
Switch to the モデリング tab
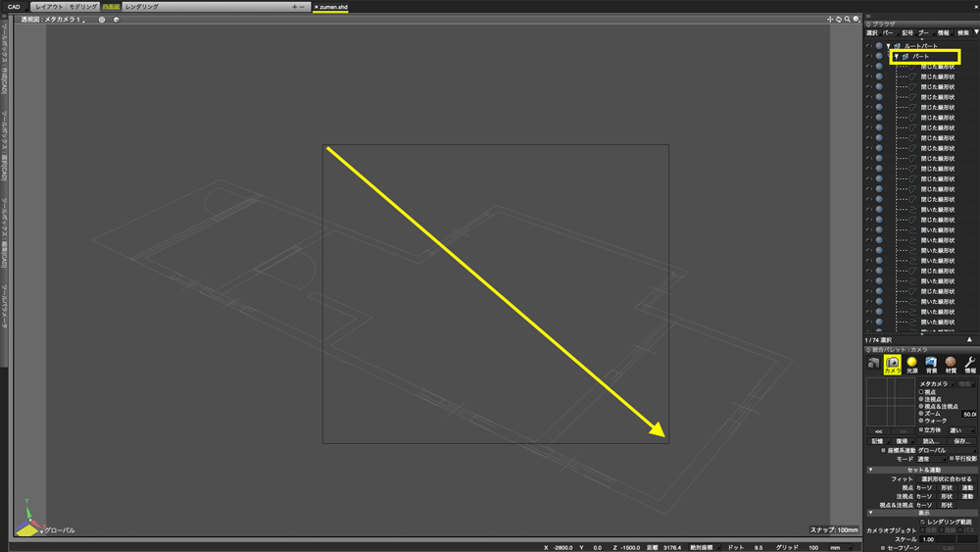82,7
